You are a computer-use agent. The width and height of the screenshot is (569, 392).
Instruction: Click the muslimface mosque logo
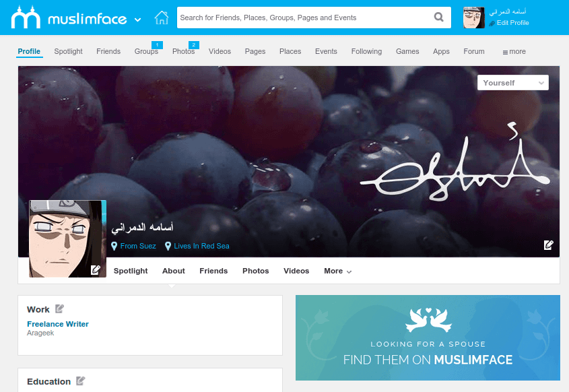point(26,17)
